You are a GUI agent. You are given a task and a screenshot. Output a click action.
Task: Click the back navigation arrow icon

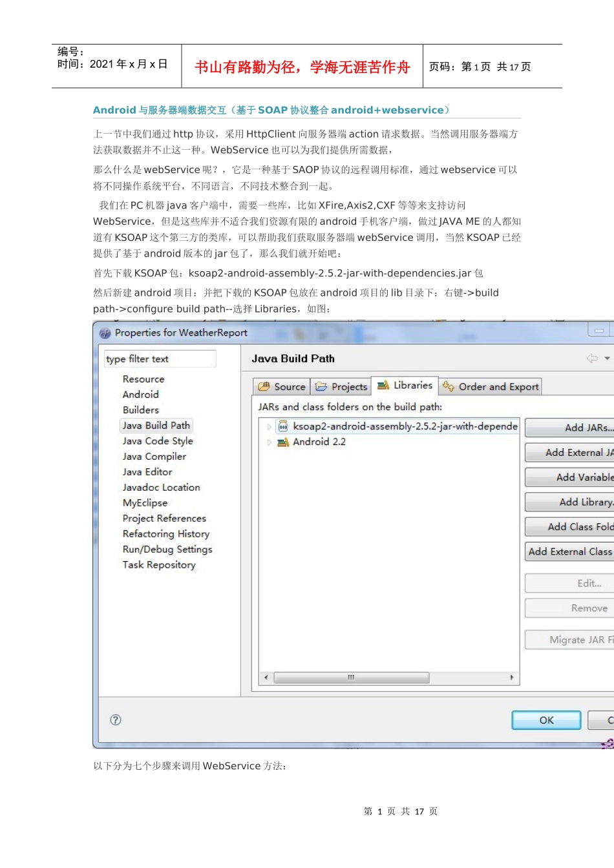(592, 358)
